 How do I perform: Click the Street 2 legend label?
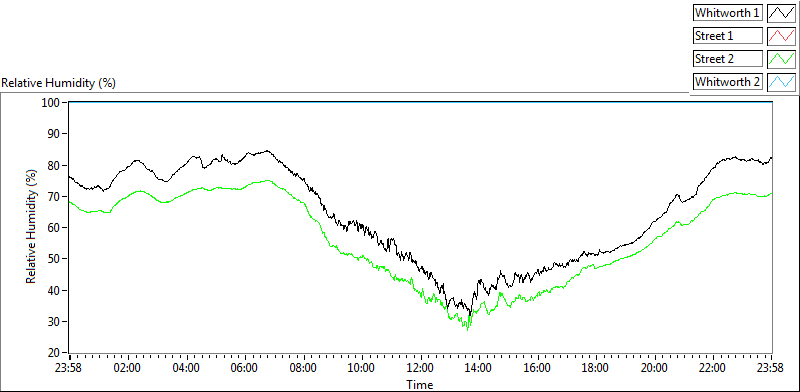pyautogui.click(x=728, y=59)
